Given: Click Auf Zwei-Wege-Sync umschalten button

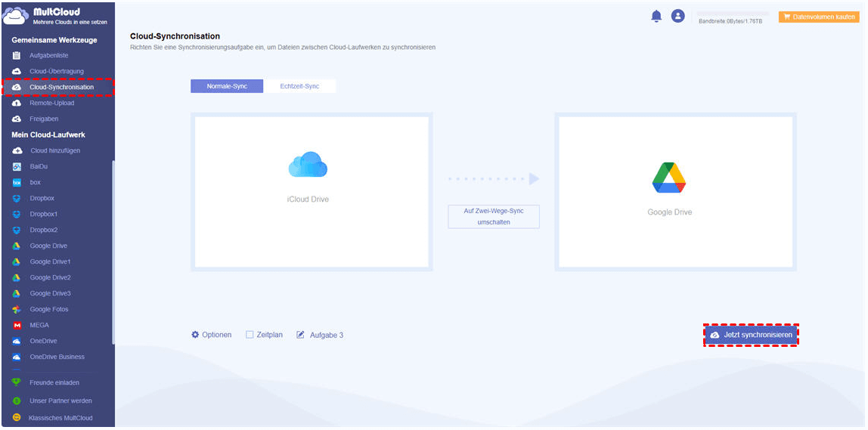Looking at the screenshot, I should coord(494,216).
